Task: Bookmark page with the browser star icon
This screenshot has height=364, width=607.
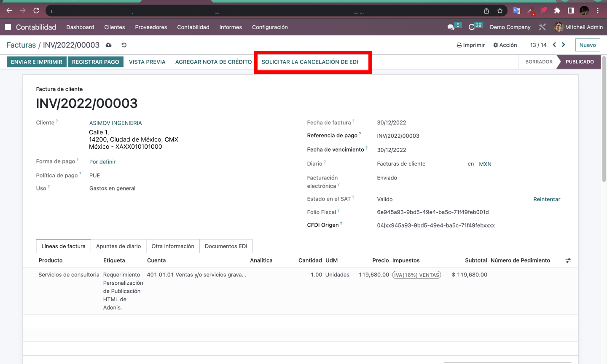Action: (500, 11)
